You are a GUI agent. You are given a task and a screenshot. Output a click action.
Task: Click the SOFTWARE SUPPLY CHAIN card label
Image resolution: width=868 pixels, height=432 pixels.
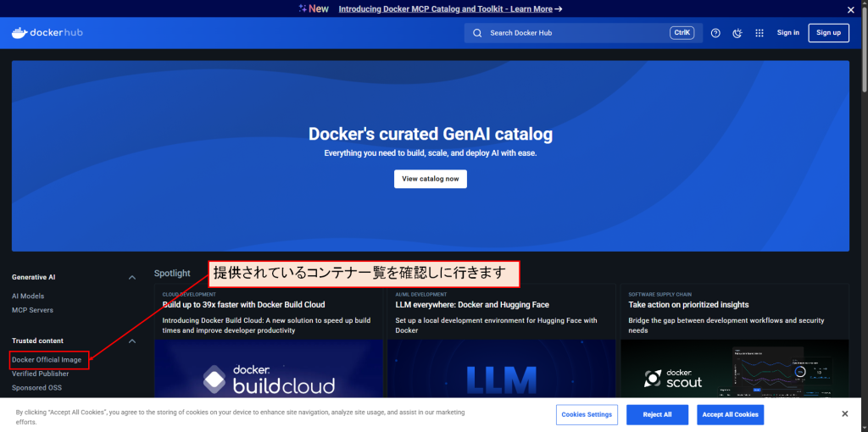[659, 295]
